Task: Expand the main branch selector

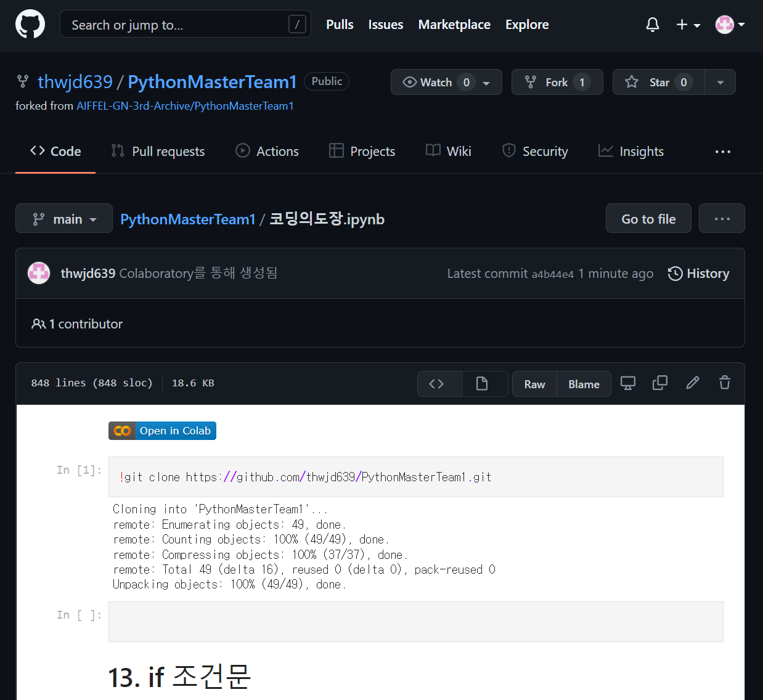Action: (x=63, y=218)
